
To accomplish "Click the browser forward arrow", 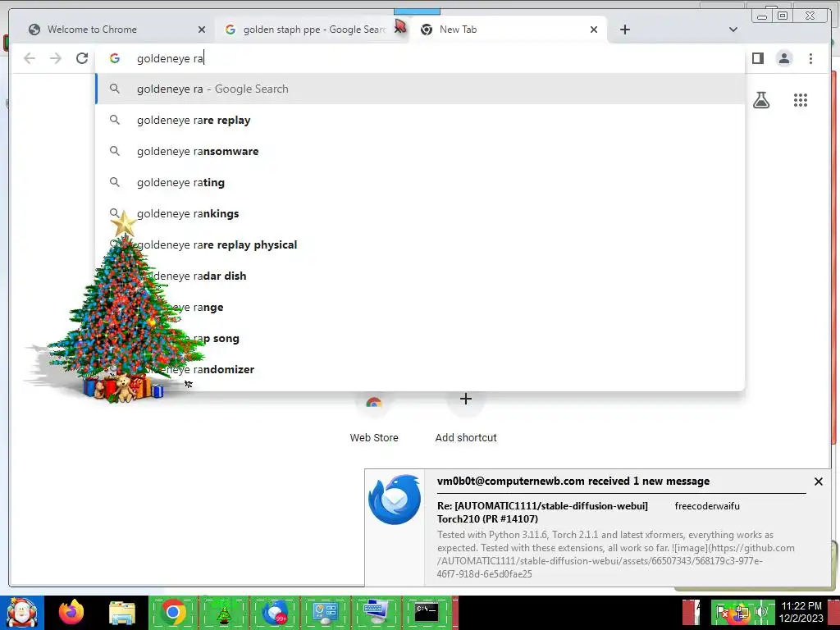I will pos(56,58).
